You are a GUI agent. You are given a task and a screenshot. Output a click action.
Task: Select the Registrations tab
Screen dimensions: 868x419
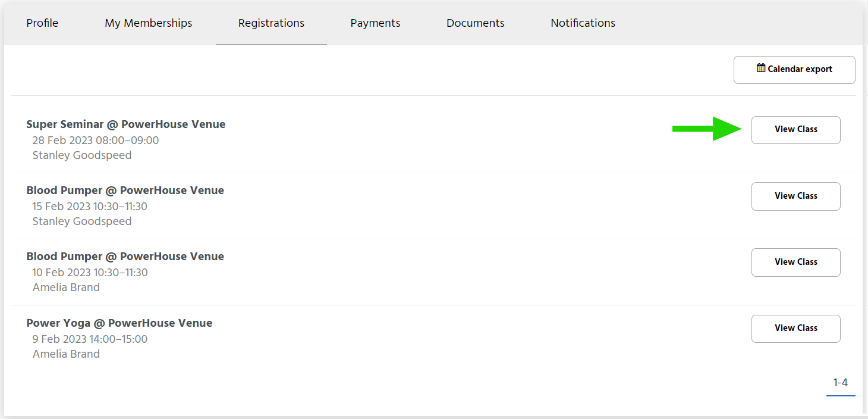(271, 23)
